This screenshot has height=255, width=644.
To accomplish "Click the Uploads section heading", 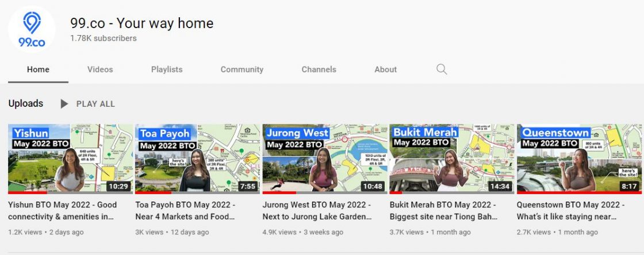I will point(25,104).
